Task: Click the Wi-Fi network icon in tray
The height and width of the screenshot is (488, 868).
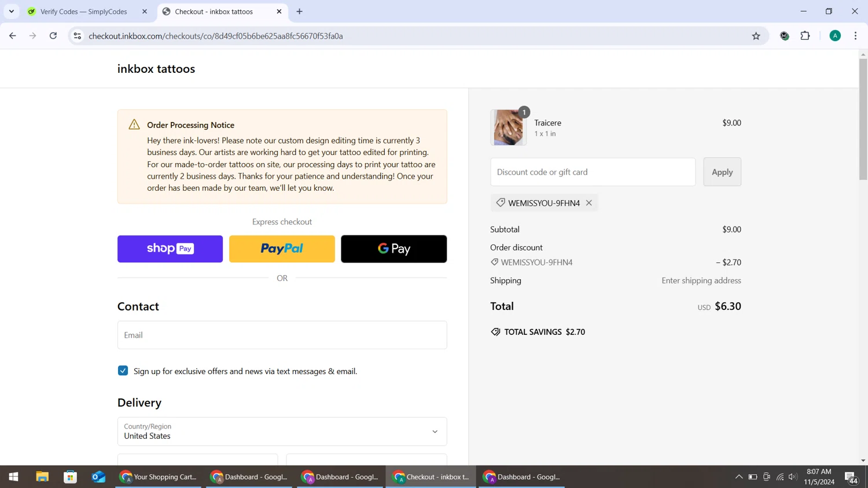Action: (x=780, y=477)
